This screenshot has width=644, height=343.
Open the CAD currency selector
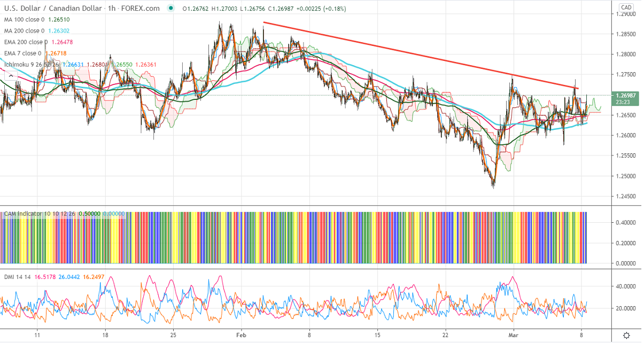point(626,7)
